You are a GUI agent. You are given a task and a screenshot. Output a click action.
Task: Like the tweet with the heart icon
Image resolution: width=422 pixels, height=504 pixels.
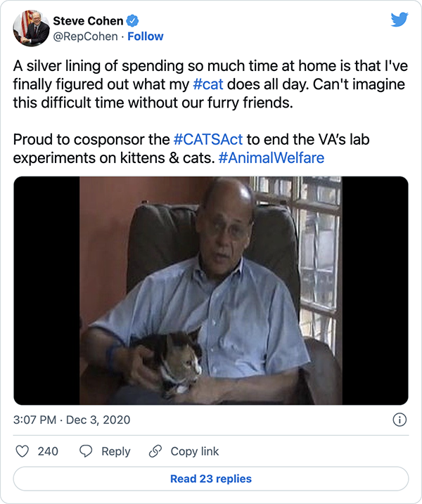click(x=23, y=451)
